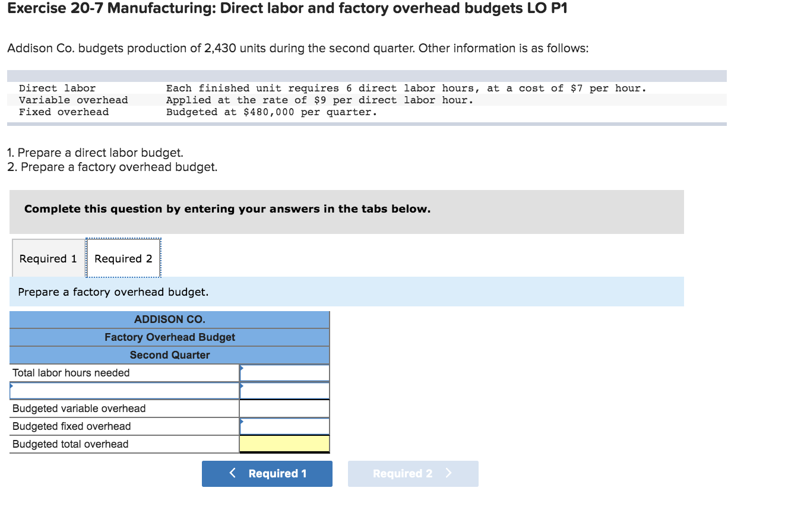Click the 'Direct labor' row label
Viewport: 785px width, 532px height.
(58, 88)
